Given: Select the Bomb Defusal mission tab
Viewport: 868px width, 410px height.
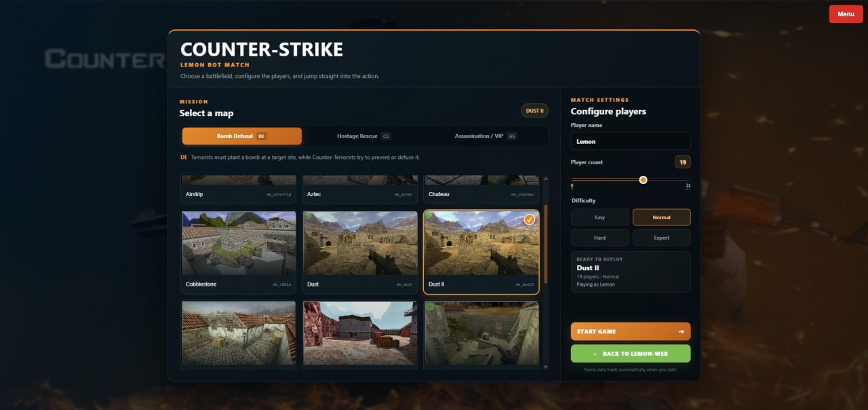Looking at the screenshot, I should (x=241, y=136).
